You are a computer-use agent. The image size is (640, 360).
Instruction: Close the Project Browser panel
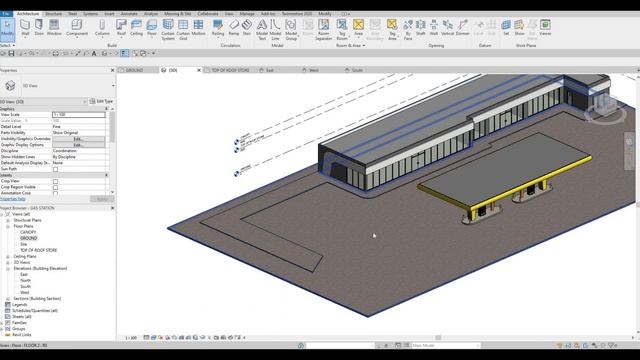[x=113, y=208]
